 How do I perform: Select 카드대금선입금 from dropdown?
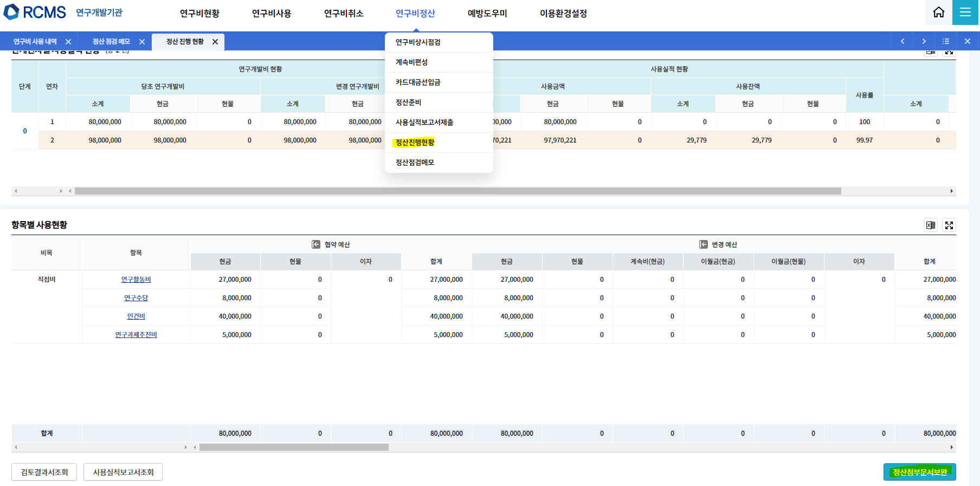(x=439, y=82)
